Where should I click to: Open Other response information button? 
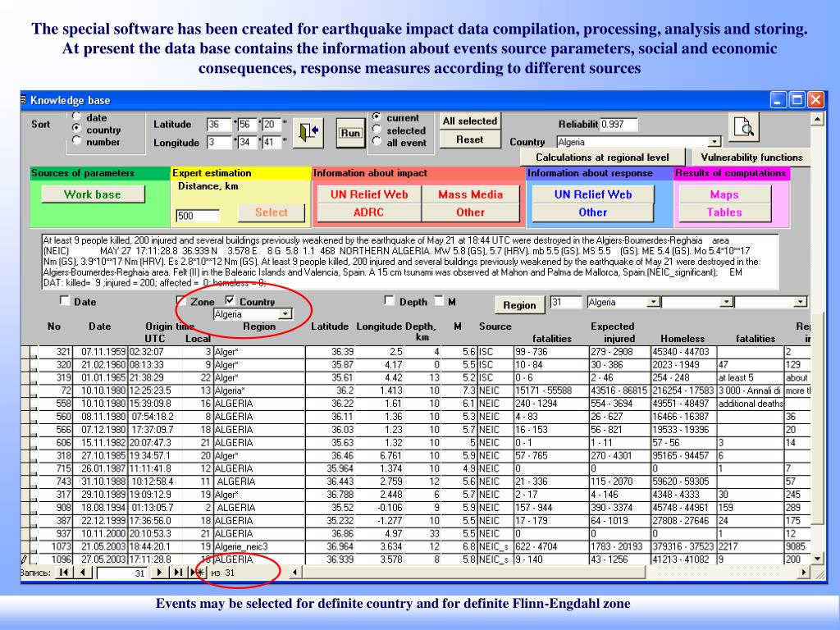click(x=593, y=212)
